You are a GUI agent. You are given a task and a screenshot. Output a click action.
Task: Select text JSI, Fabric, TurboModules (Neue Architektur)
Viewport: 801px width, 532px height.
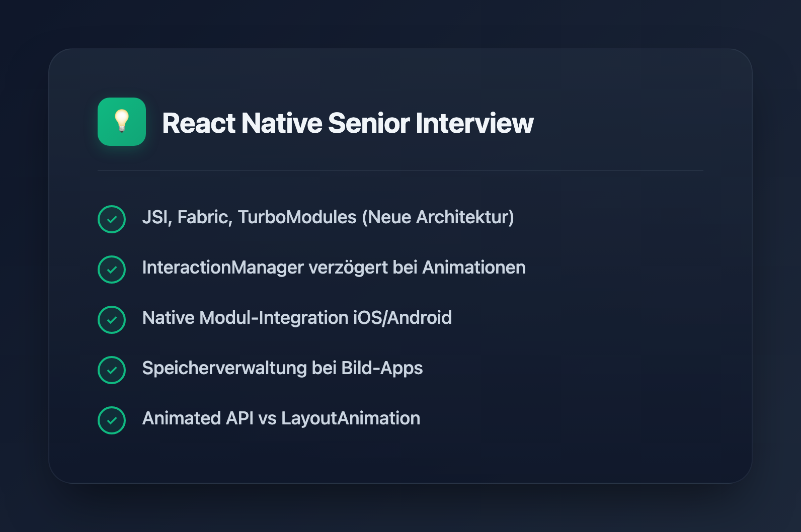[x=328, y=217]
